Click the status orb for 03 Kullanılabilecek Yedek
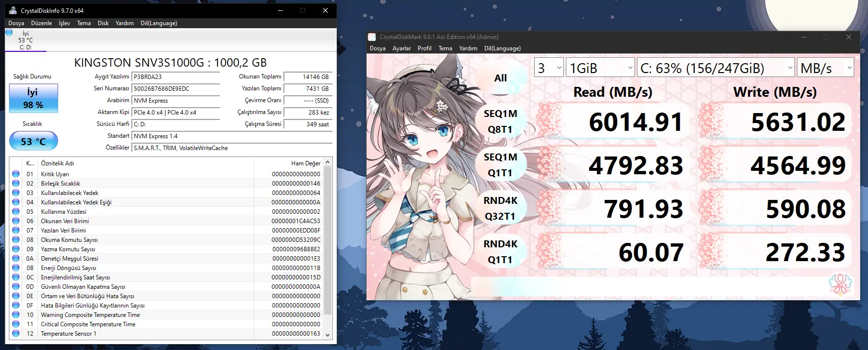This screenshot has width=868, height=350. [x=16, y=193]
